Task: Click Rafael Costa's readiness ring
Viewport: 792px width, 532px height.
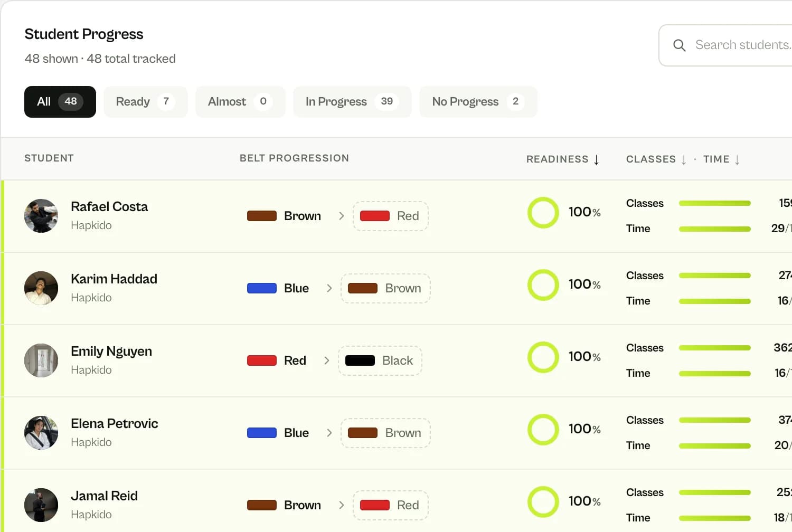Action: click(x=543, y=213)
